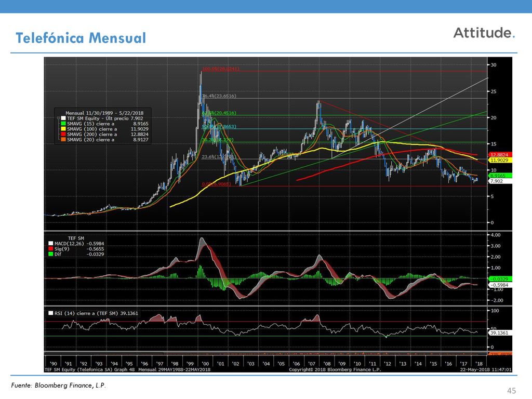Click the red 12.8824 price tag
532x399 pixels.
(499, 155)
